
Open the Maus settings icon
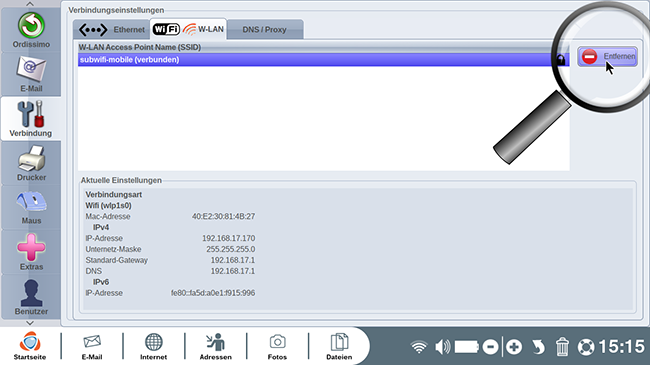[31, 207]
